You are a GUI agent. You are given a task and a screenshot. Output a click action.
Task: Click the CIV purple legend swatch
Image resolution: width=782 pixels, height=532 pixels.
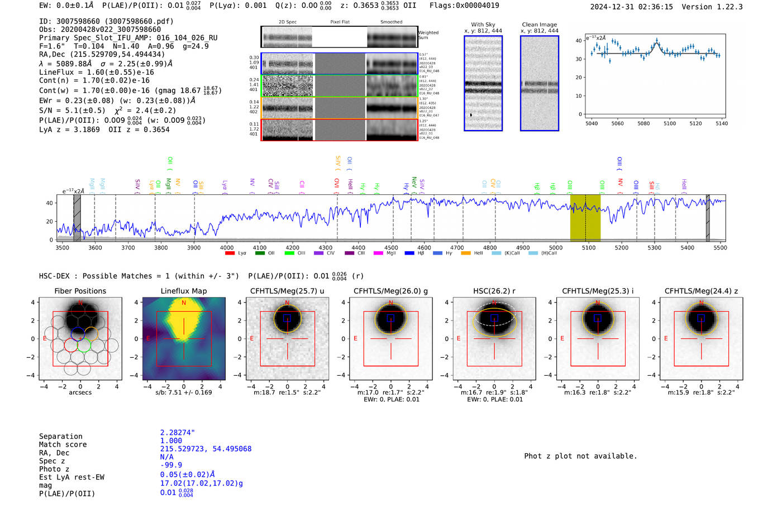[x=319, y=253]
